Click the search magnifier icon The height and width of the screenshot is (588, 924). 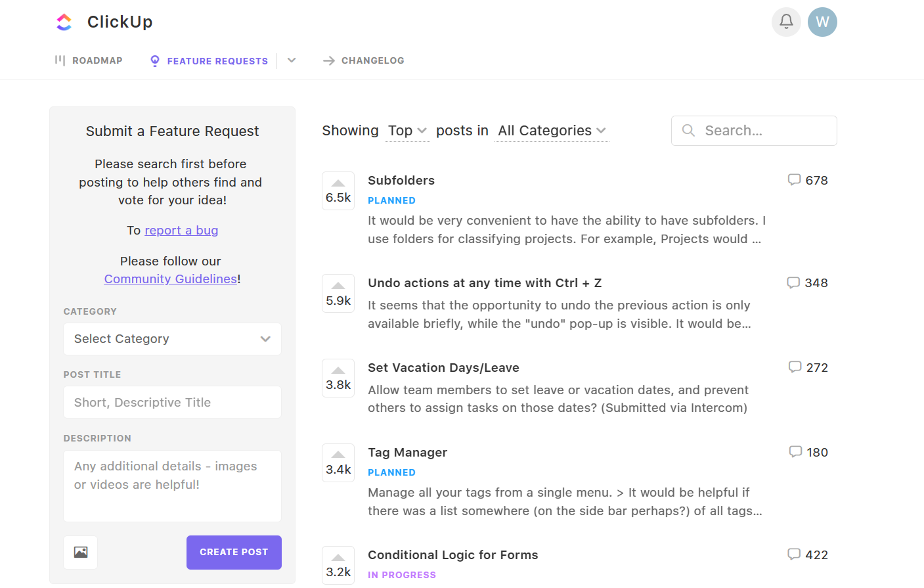[x=688, y=130]
